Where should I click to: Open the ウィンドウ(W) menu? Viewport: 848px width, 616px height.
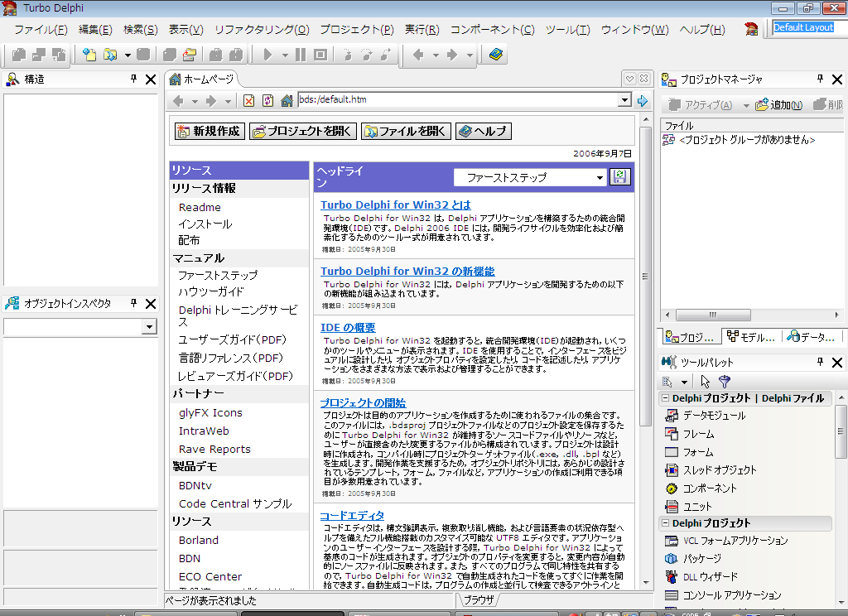click(634, 30)
